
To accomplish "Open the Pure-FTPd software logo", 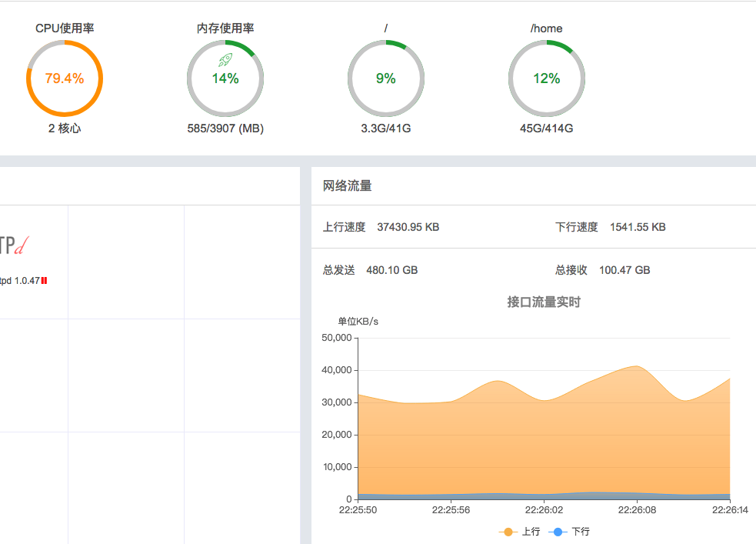I will click(x=14, y=245).
